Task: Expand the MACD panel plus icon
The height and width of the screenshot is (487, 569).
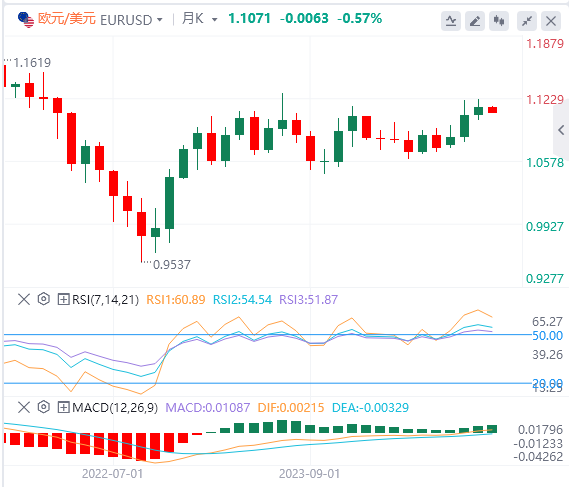Action: [x=63, y=407]
